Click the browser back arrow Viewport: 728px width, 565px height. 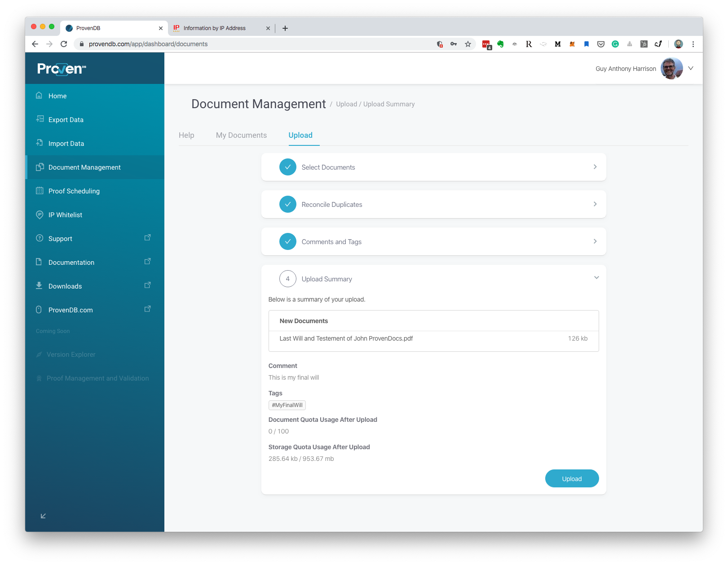click(35, 44)
